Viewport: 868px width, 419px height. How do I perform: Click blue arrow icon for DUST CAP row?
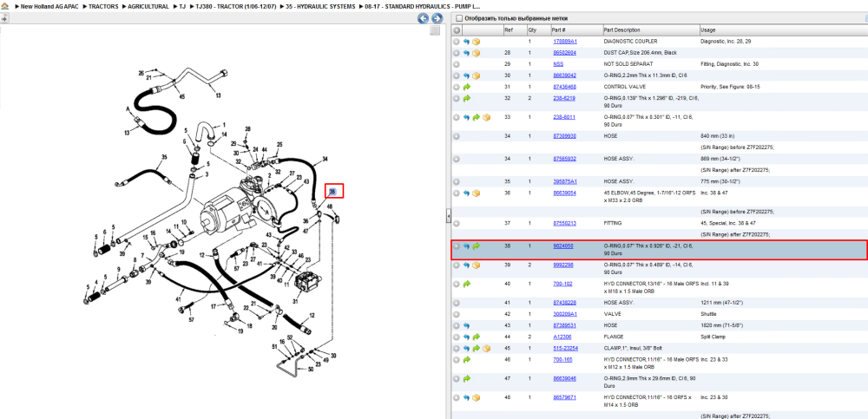(467, 53)
